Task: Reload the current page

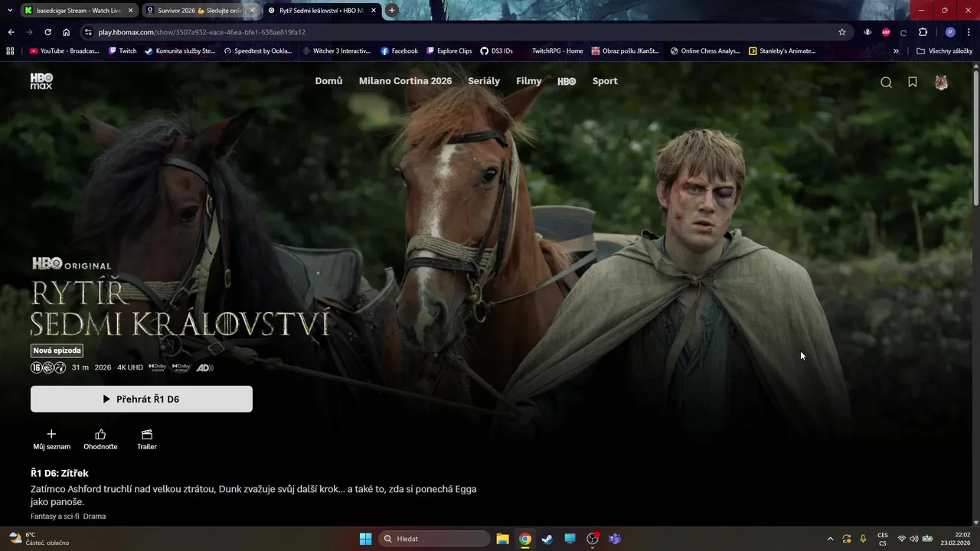Action: click(47, 32)
